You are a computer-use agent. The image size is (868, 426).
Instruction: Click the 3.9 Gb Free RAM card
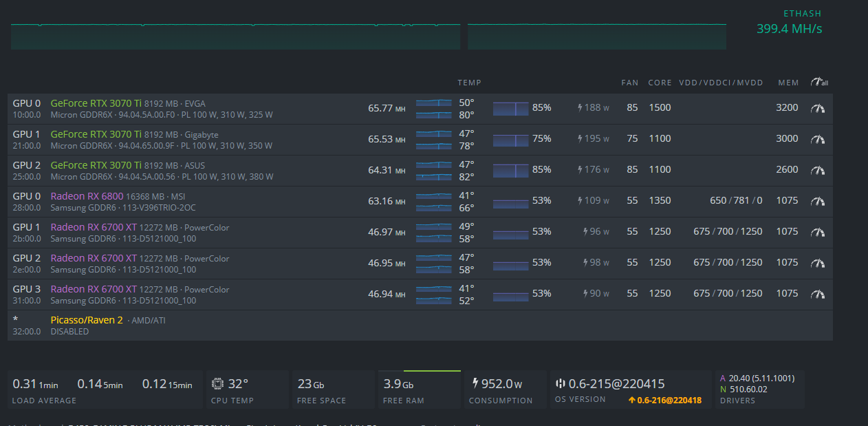[419, 390]
